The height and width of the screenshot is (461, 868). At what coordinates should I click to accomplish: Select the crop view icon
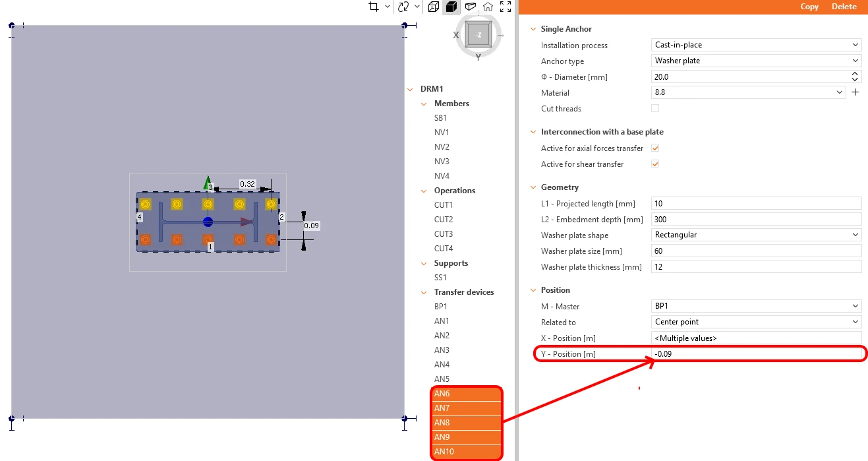(x=373, y=7)
